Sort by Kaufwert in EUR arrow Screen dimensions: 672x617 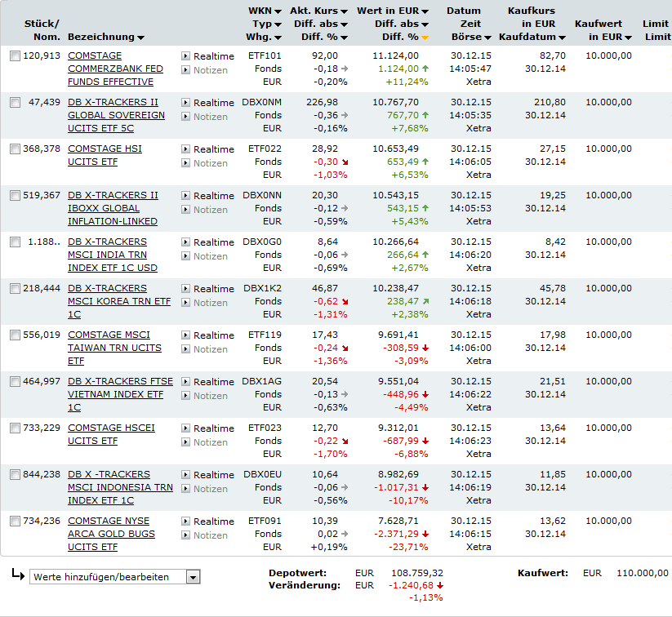tap(628, 38)
